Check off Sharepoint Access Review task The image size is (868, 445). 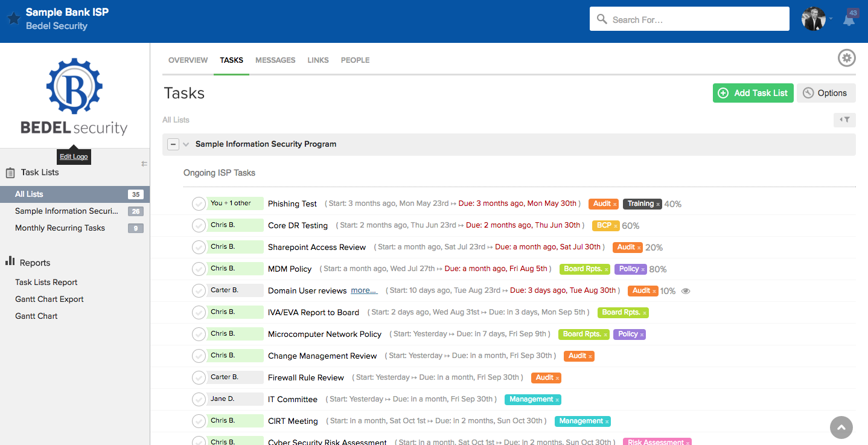(199, 248)
